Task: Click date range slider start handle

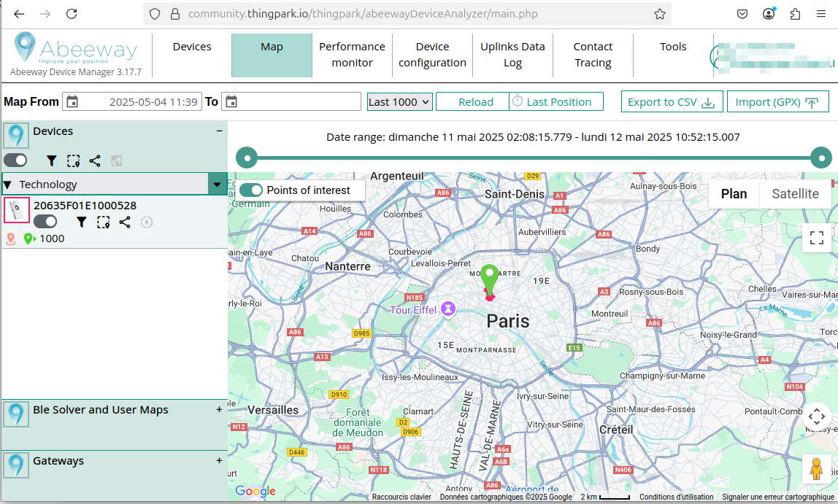Action: (x=247, y=158)
